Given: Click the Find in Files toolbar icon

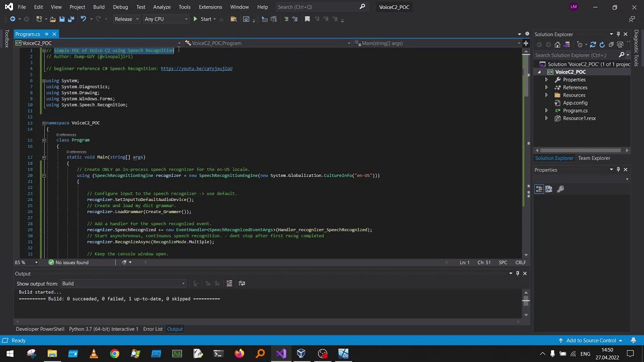Looking at the screenshot, I should pos(233,19).
